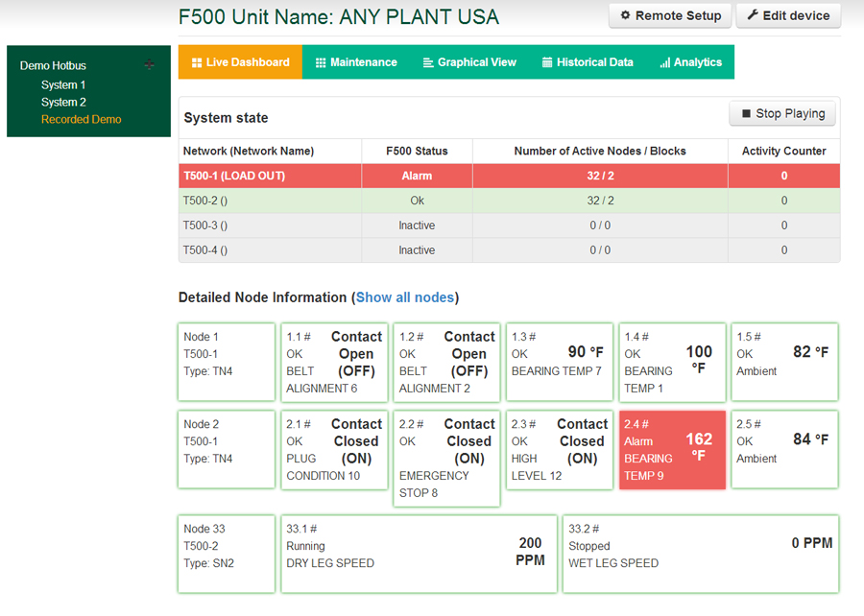Click the System state heading
This screenshot has height=616, width=864.
(226, 118)
